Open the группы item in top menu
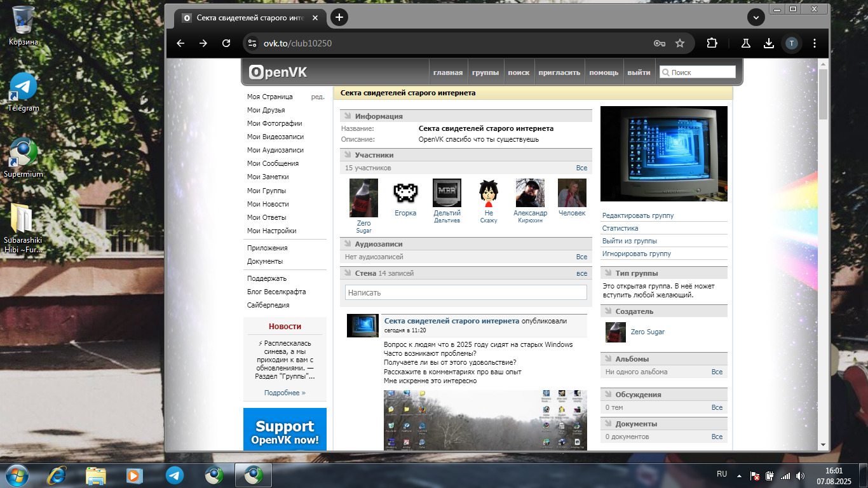This screenshot has height=488, width=868. (x=485, y=72)
